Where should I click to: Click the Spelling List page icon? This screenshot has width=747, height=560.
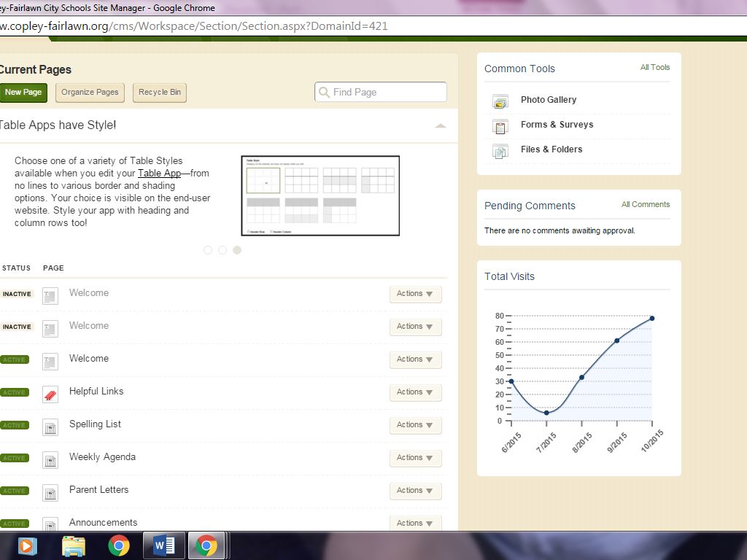[50, 427]
